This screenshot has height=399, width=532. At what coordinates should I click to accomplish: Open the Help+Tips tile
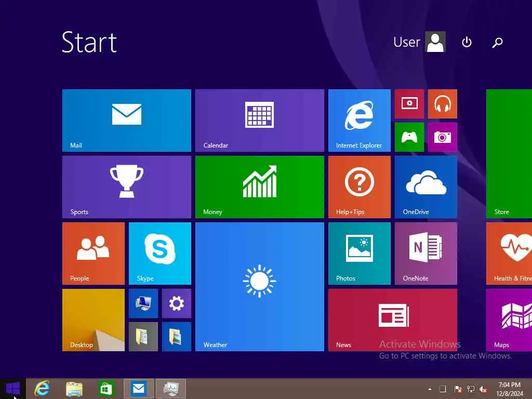[360, 187]
